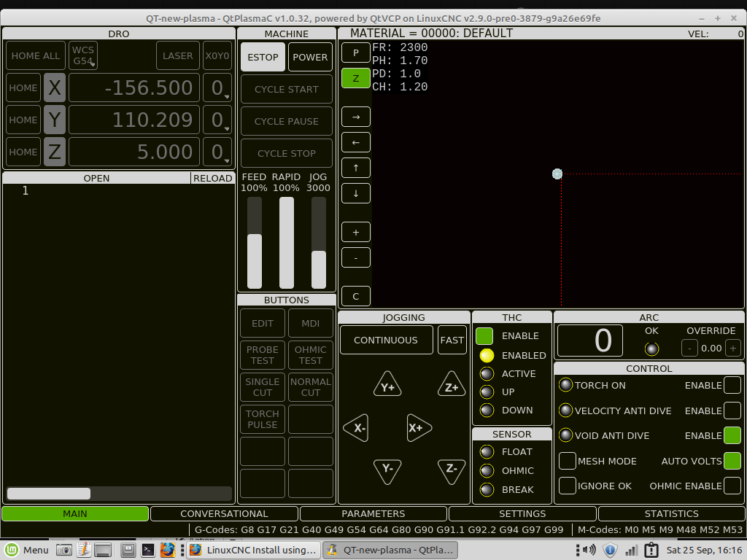747x560 pixels.
Task: Select the X axis label button
Action: tap(54, 87)
